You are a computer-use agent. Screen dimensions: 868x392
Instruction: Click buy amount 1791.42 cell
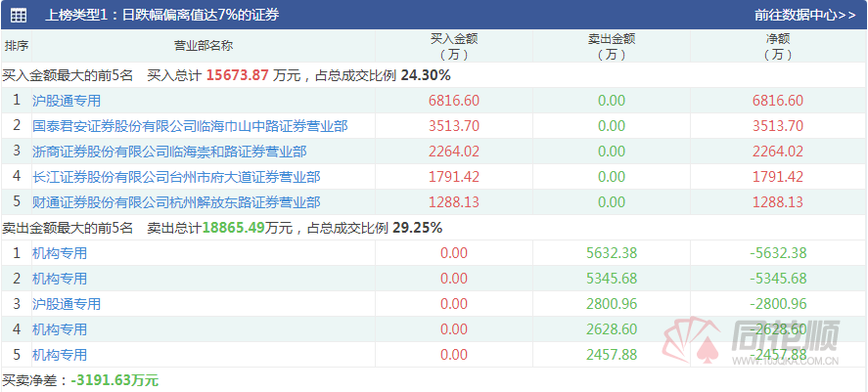point(454,177)
